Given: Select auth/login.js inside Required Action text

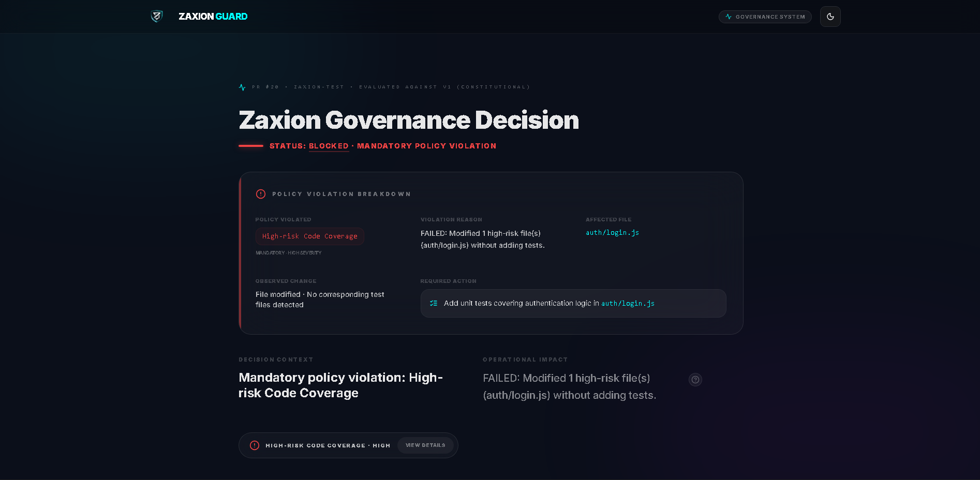Looking at the screenshot, I should coord(628,304).
